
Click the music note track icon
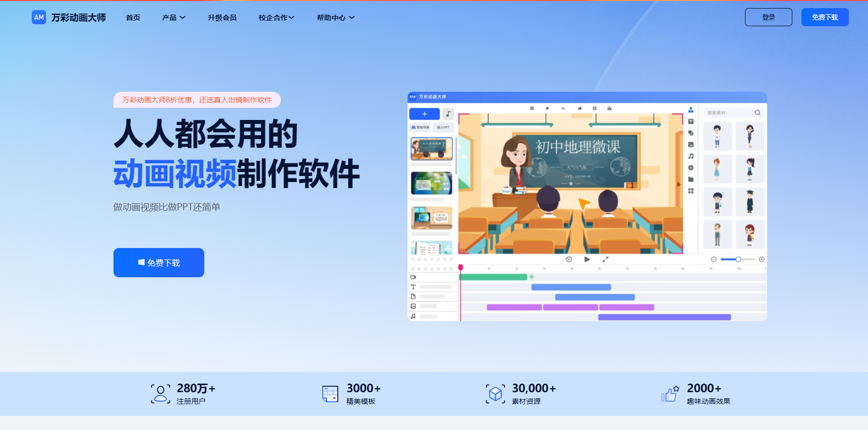point(413,316)
